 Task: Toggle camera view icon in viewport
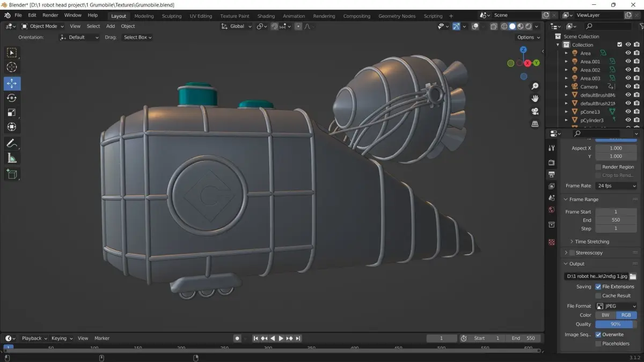(535, 112)
